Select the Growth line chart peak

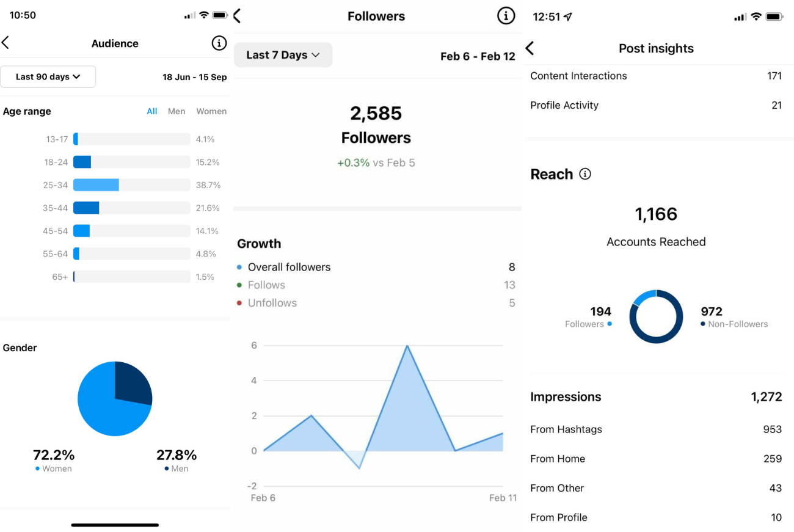[407, 346]
